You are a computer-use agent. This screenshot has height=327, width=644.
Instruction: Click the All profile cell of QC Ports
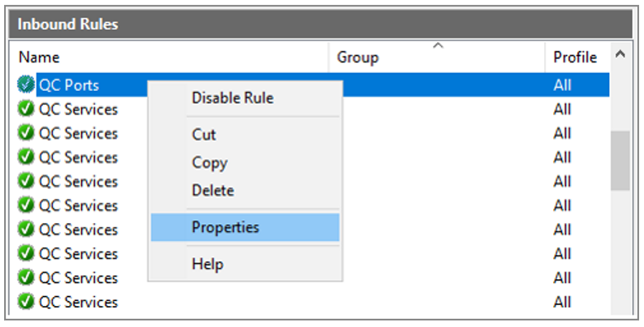562,85
